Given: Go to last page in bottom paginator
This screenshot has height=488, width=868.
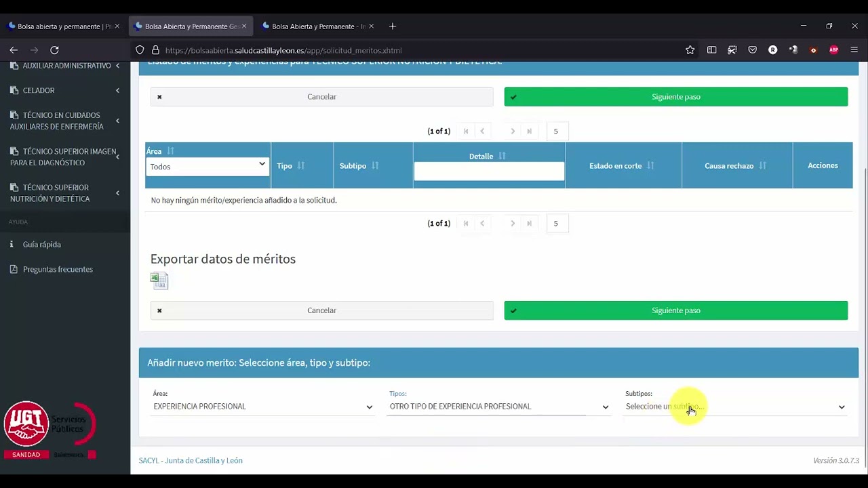Looking at the screenshot, I should (530, 223).
